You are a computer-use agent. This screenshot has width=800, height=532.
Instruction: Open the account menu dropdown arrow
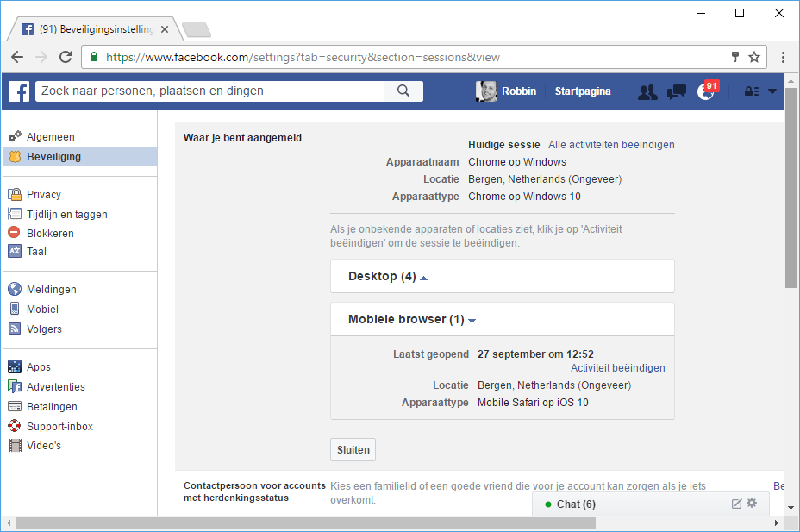point(772,91)
